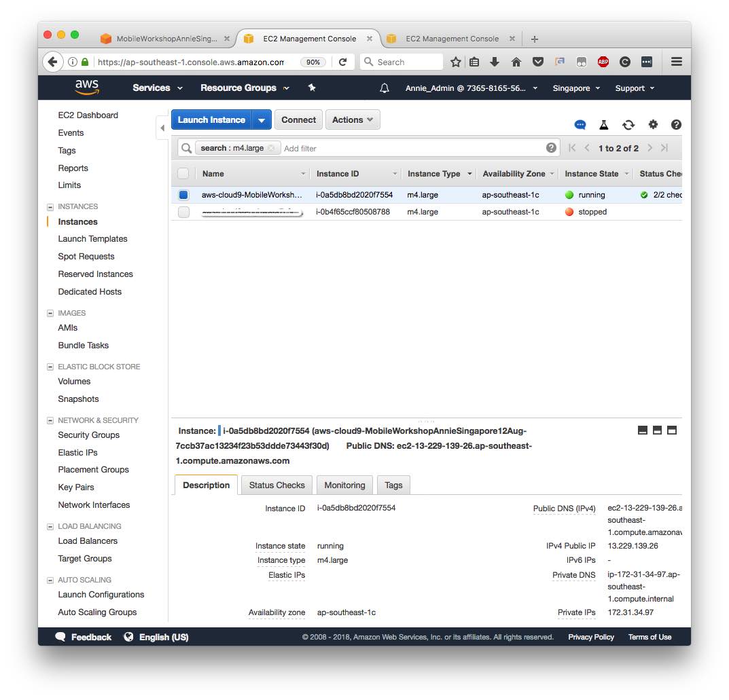Click the Launch Instance button
This screenshot has height=700, width=729.
pos(211,120)
